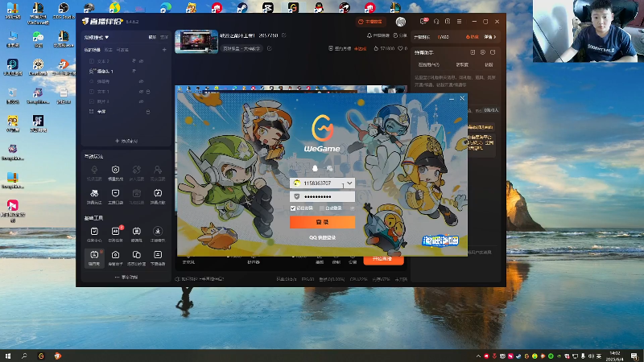This screenshot has width=644, height=362.
Task: Open the shield house interaction tool
Action: click(115, 173)
